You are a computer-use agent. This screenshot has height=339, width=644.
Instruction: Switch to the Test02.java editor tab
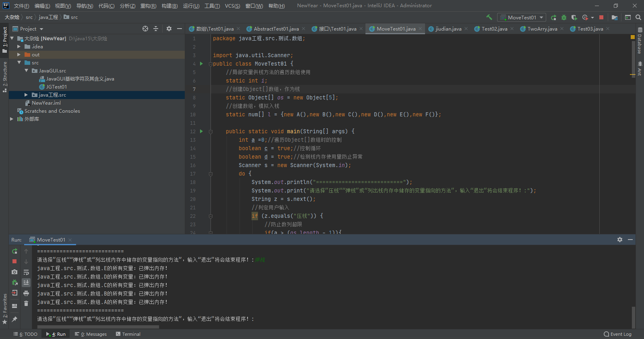point(494,29)
